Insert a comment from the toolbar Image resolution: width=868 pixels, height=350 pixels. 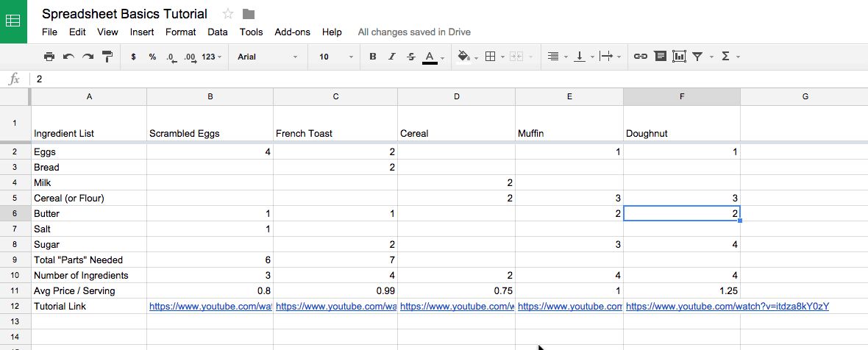pyautogui.click(x=660, y=57)
